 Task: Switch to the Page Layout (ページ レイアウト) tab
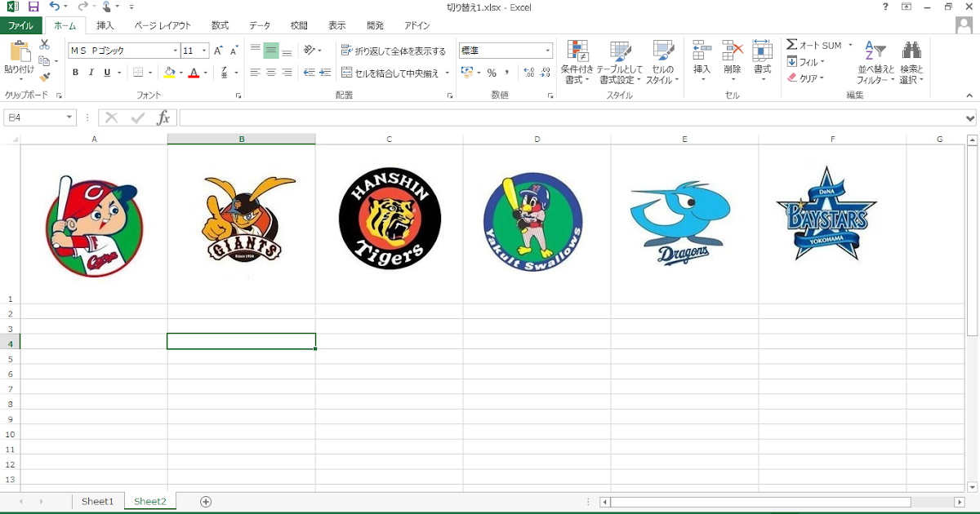(163, 25)
